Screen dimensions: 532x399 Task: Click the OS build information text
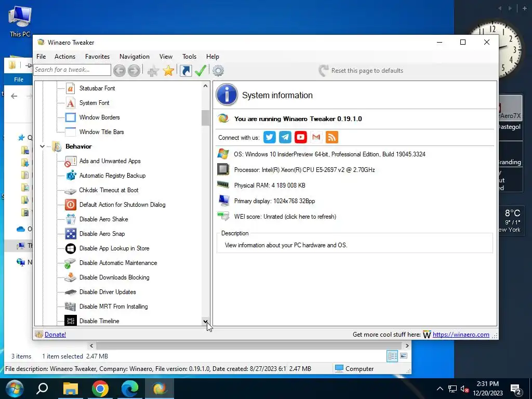(x=329, y=154)
